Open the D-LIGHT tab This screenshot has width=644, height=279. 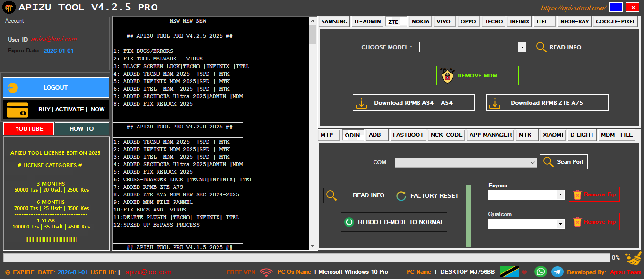pyautogui.click(x=582, y=135)
